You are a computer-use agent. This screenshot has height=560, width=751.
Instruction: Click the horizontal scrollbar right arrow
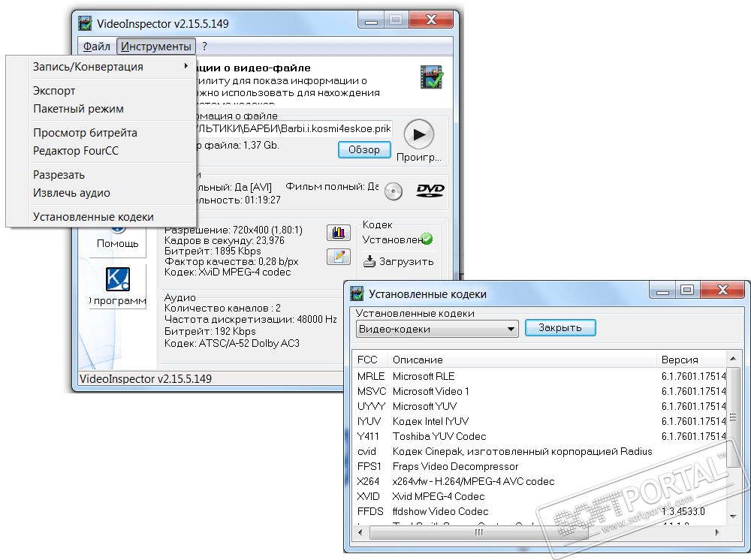tap(717, 532)
